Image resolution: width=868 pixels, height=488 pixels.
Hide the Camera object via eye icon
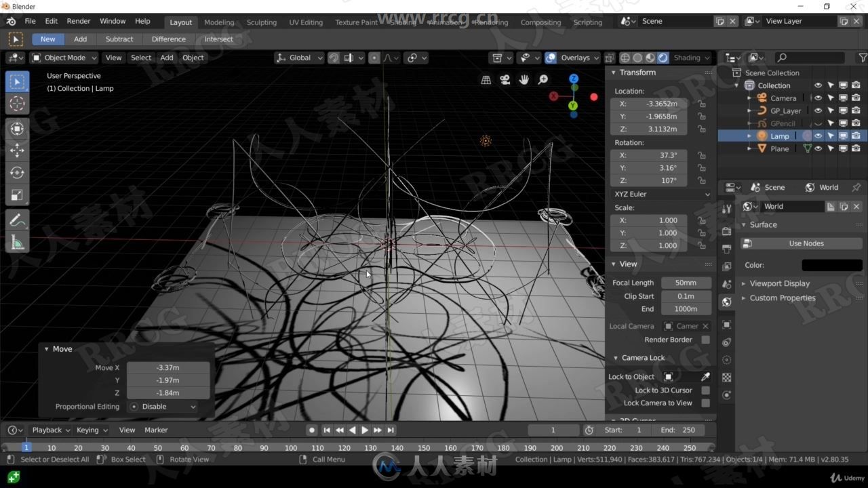[818, 98]
